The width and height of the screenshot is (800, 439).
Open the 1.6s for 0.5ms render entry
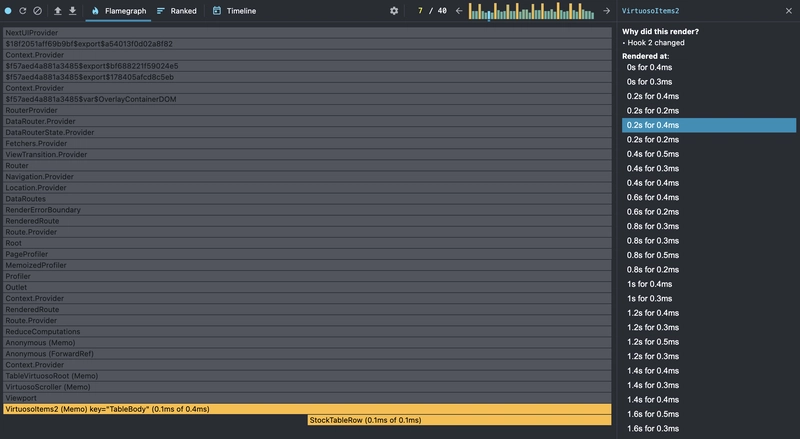(709, 414)
